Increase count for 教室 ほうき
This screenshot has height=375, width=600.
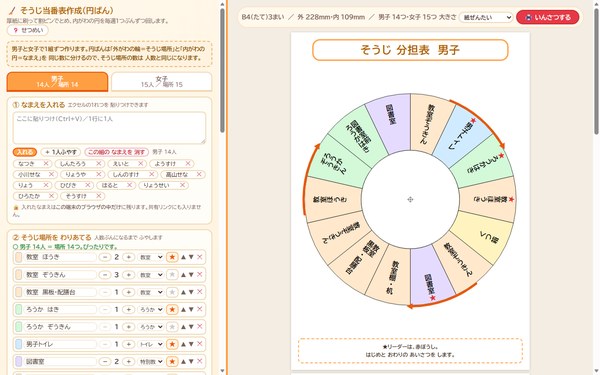click(129, 257)
